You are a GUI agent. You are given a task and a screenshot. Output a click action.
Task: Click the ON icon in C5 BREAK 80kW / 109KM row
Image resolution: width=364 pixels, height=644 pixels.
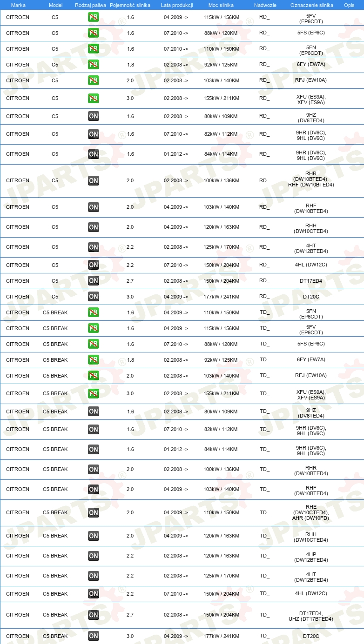click(x=94, y=412)
